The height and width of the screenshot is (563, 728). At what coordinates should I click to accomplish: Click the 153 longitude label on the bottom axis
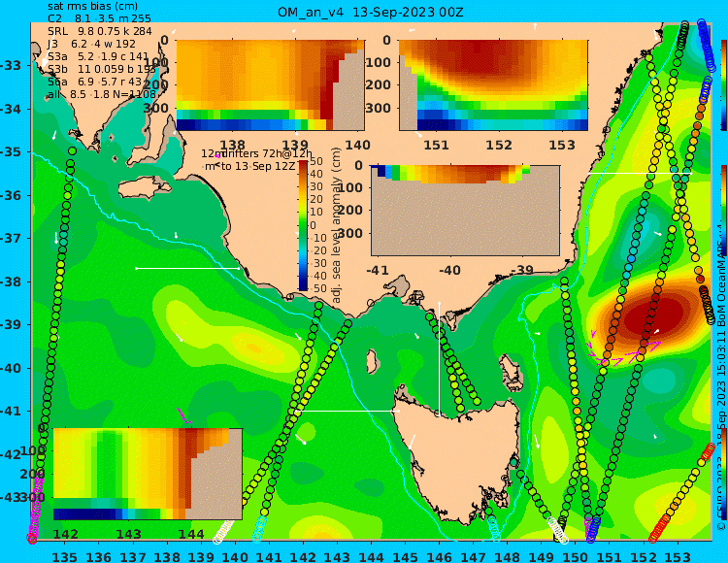[x=677, y=557]
